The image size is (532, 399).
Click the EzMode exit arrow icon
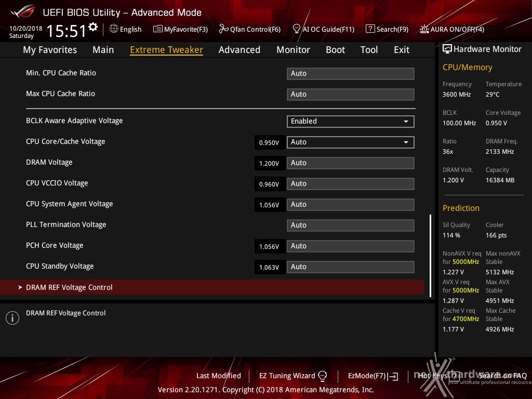point(393,376)
